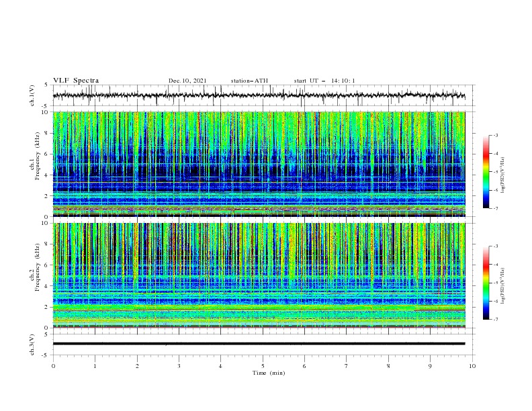Click the "Time (min)" x-axis label
Viewport: 532px width, 411px height.
point(269,373)
